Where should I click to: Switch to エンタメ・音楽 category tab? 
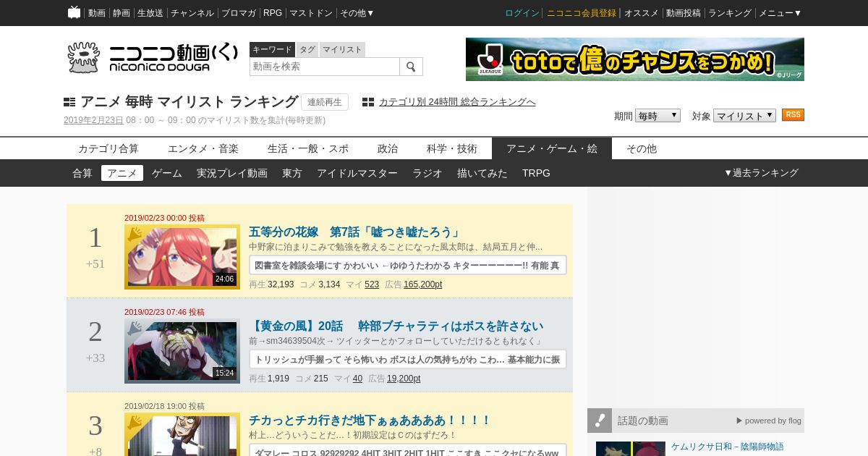point(203,148)
